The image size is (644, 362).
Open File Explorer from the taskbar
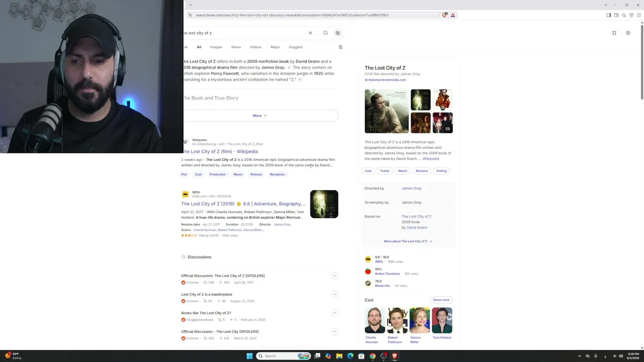[339, 356]
